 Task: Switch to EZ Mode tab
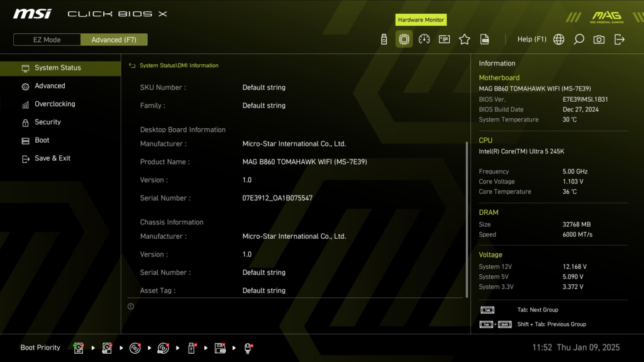click(47, 39)
